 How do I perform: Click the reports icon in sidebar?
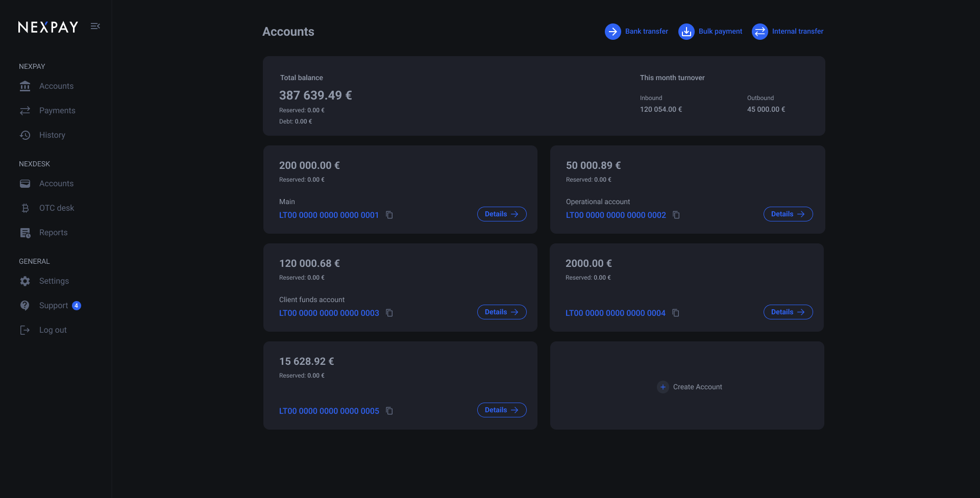coord(25,233)
